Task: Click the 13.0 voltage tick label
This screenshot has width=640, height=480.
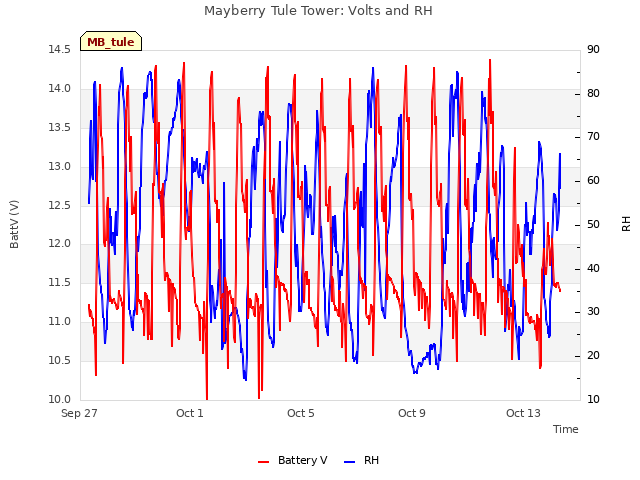Action: (60, 166)
